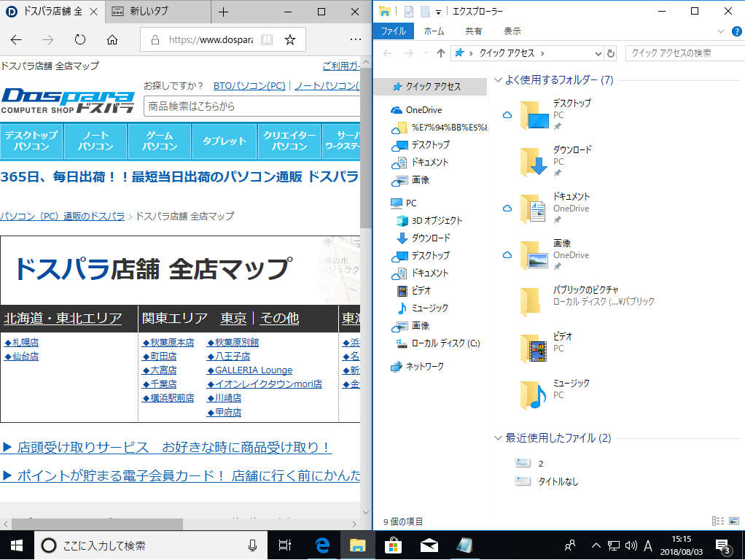Click Edge forward navigation arrow

click(48, 40)
